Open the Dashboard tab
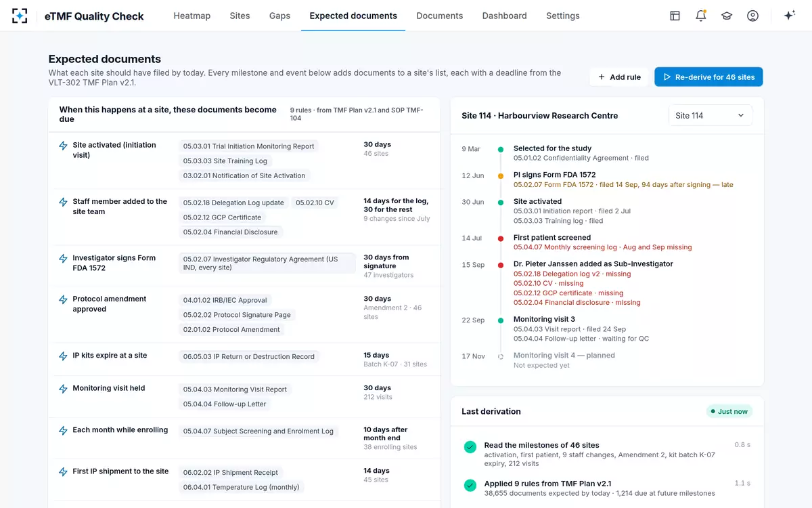Image resolution: width=812 pixels, height=508 pixels. [505, 16]
